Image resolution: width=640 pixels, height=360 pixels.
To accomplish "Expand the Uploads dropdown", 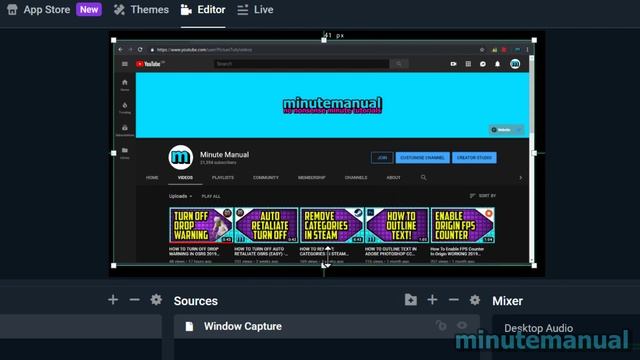I will (x=180, y=196).
